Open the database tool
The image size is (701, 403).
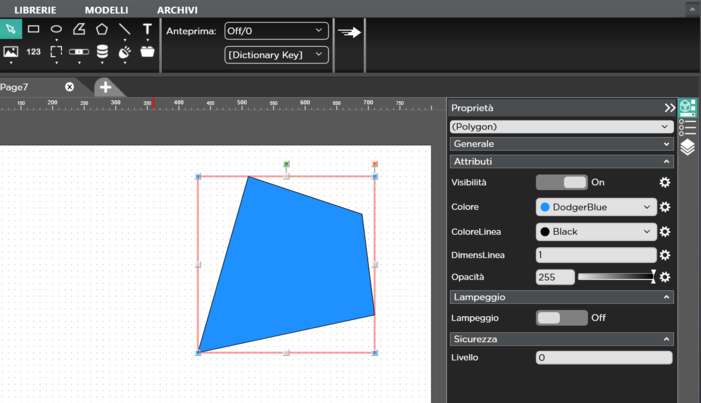tap(102, 52)
